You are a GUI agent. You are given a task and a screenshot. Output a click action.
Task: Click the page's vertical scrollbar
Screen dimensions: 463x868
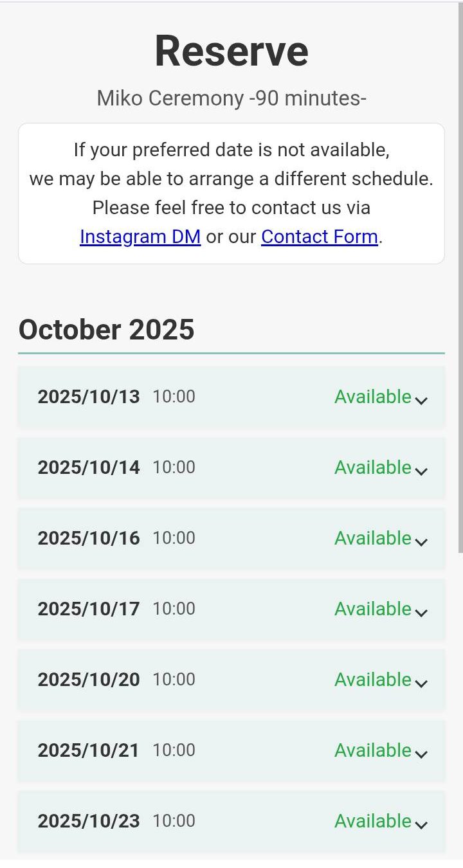(460, 276)
